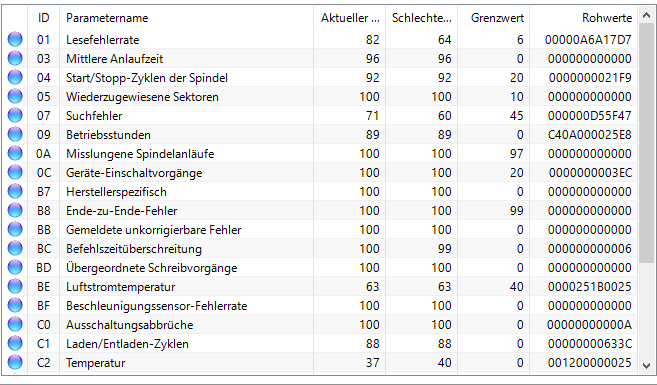
Task: Click the status icon for Befehlszeitüberschreitung
Action: pos(15,248)
